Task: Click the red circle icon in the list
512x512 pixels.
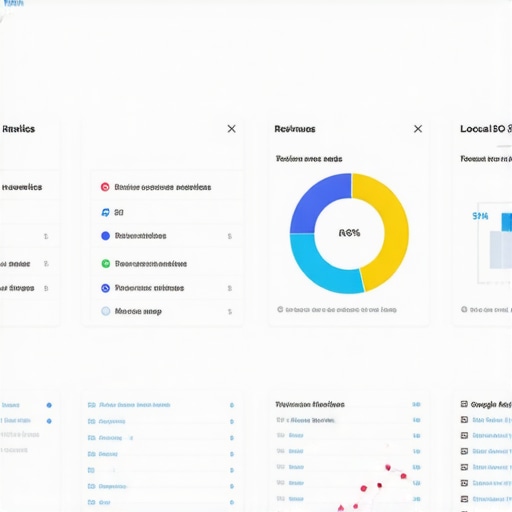Action: tap(105, 187)
